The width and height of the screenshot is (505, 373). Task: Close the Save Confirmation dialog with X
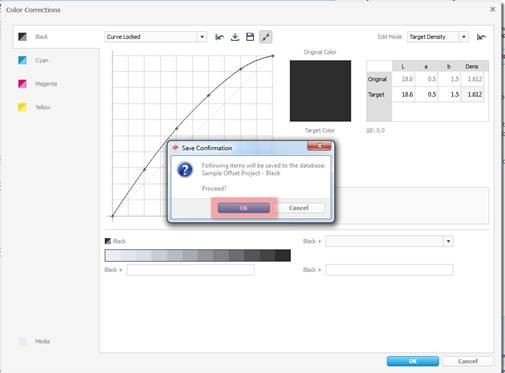click(319, 146)
